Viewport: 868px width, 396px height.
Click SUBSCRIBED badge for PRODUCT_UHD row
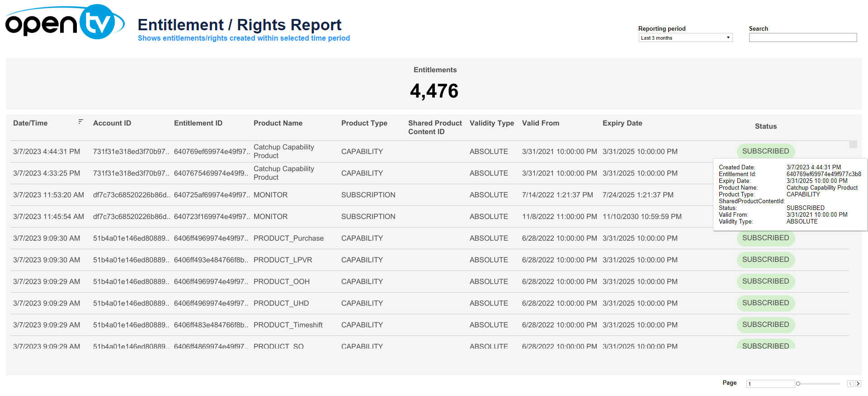765,303
